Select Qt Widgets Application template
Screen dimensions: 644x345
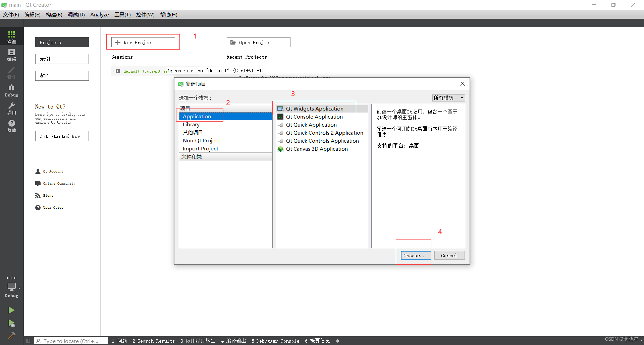tap(322, 109)
